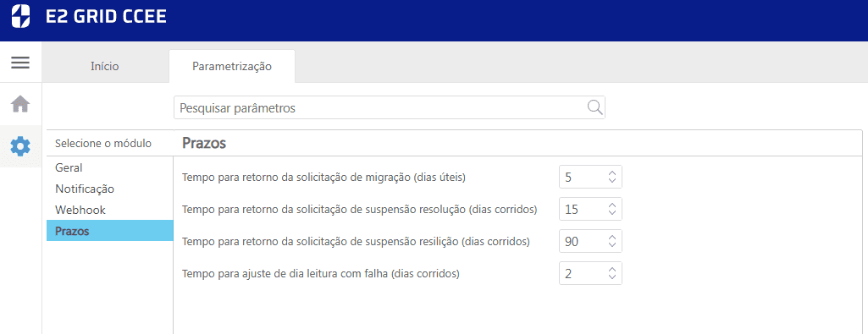Increase suspensão resilição days value
This screenshot has width=868, height=334.
click(611, 238)
